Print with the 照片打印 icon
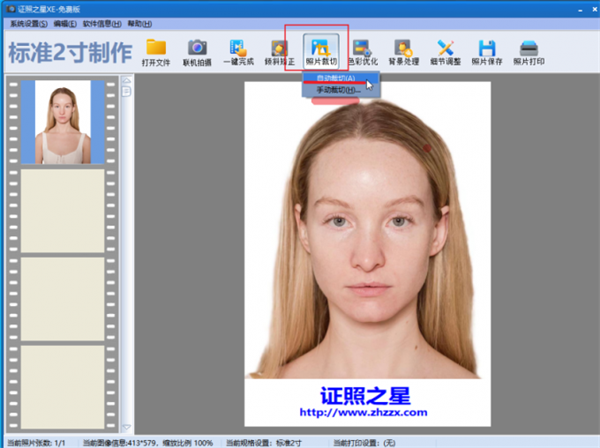Screen dimensions: 600x448 pos(529,52)
